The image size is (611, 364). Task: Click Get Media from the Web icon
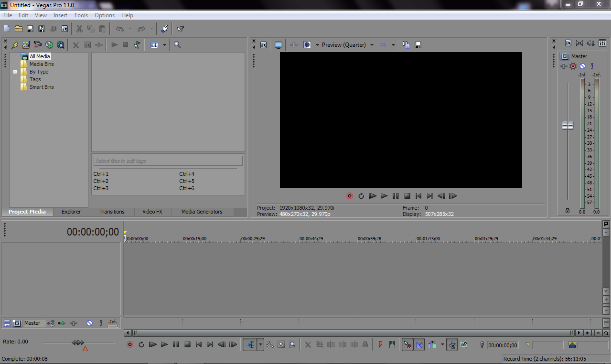pos(60,45)
